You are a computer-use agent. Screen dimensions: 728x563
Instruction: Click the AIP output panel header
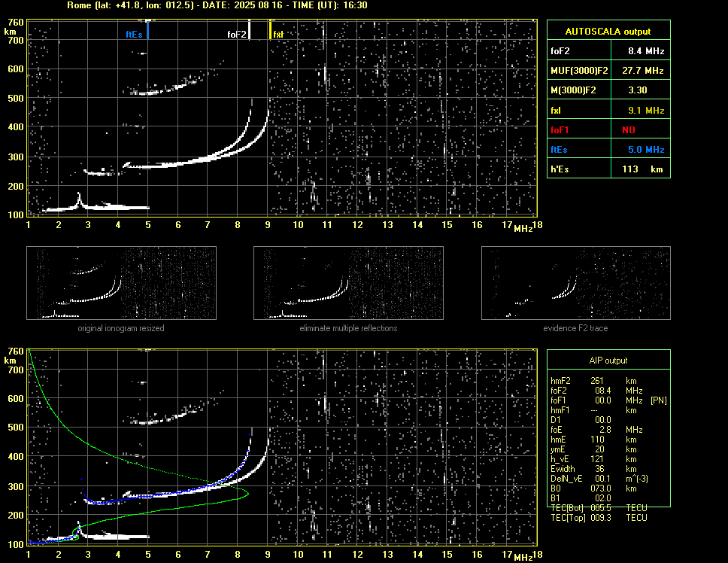click(x=608, y=361)
